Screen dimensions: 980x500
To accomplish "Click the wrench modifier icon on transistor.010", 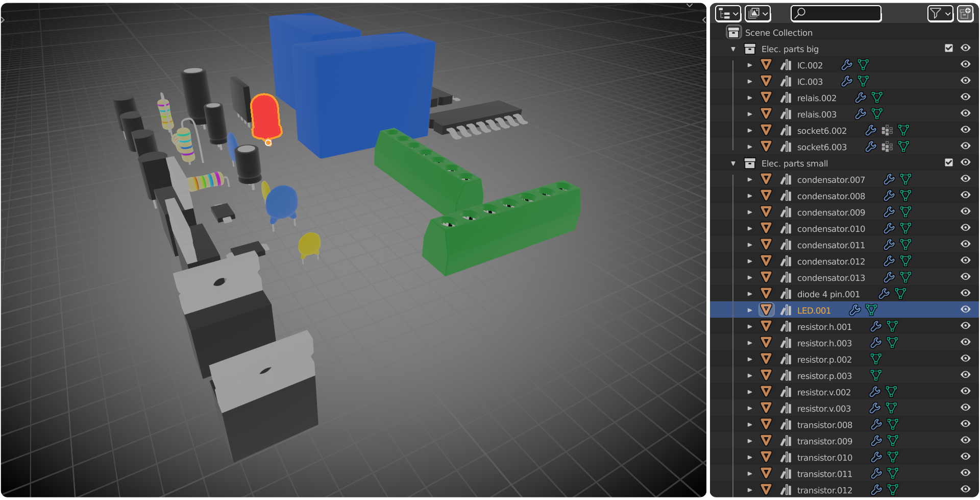I will pyautogui.click(x=876, y=457).
